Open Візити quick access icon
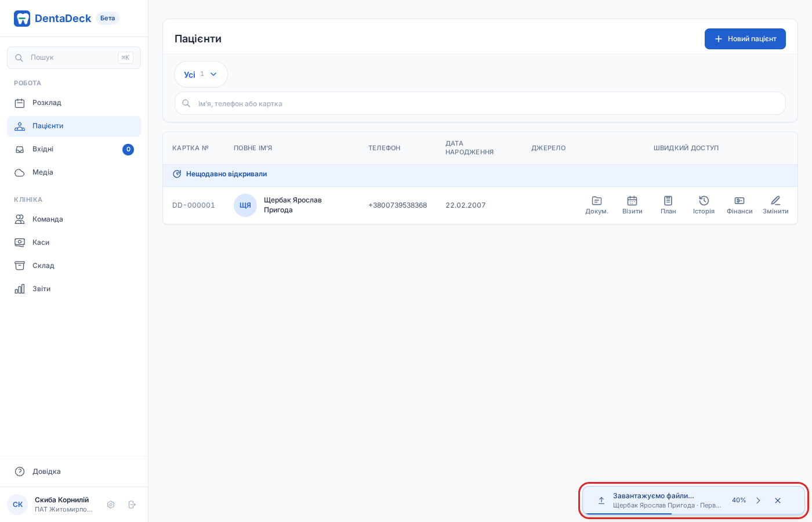This screenshot has height=522, width=812. tap(632, 205)
